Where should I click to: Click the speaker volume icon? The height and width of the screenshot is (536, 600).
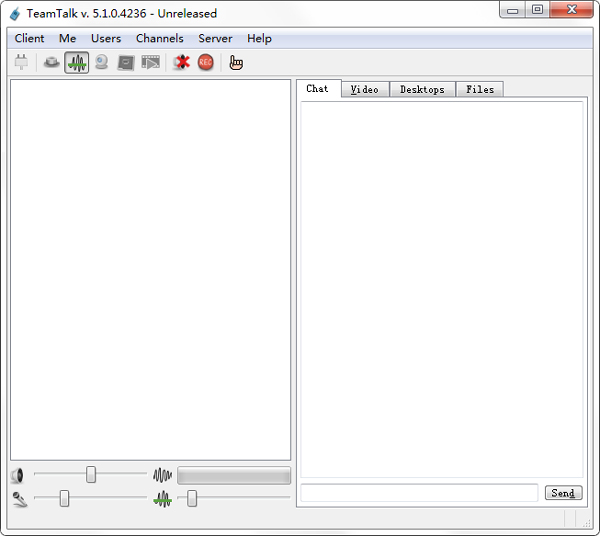[18, 475]
